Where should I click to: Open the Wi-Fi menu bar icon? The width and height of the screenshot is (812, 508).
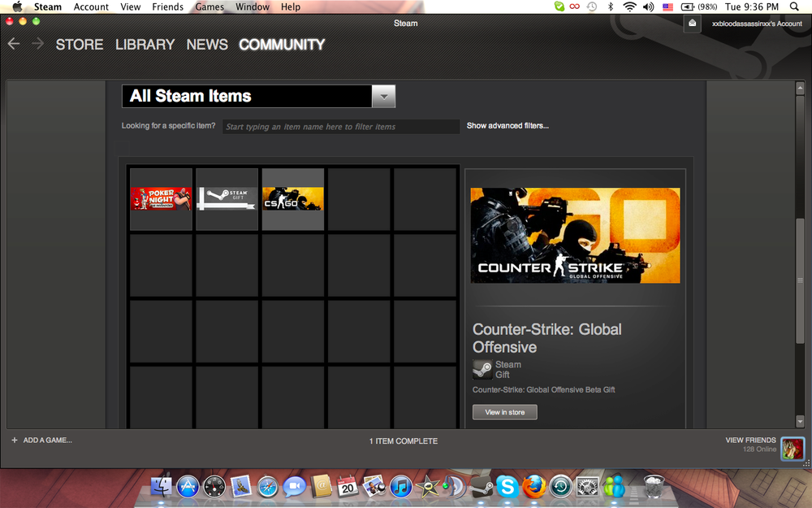[x=629, y=7]
